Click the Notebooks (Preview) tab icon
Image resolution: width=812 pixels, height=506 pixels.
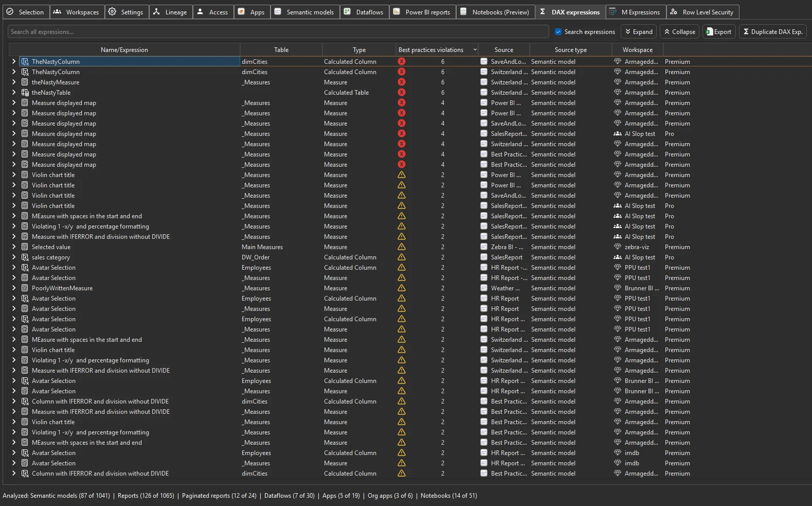(463, 12)
